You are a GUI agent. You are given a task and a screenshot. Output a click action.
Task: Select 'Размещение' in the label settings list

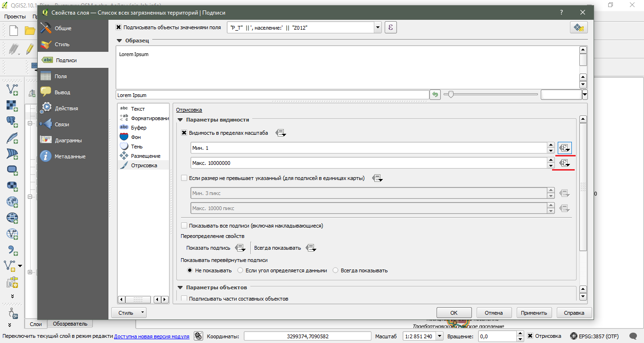(145, 156)
